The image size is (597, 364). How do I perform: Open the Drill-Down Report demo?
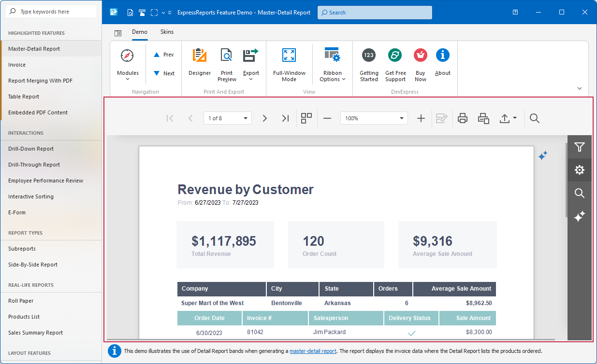coord(51,149)
